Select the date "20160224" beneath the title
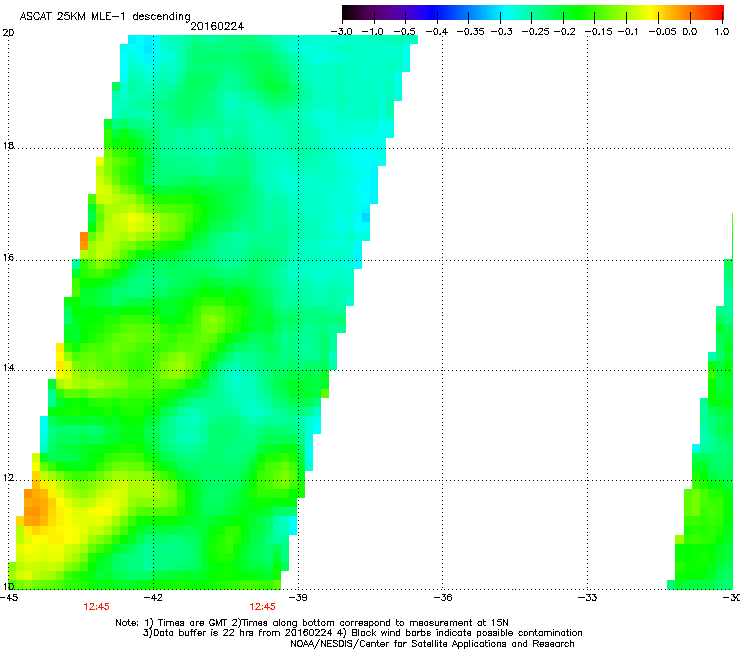The image size is (740, 650). (x=217, y=26)
